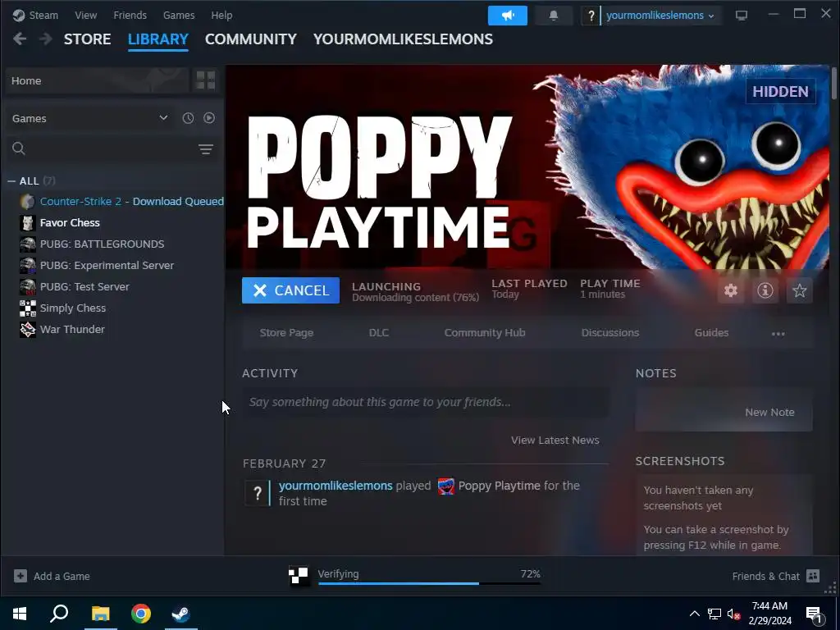Open the Help menu
840x630 pixels.
pos(221,15)
